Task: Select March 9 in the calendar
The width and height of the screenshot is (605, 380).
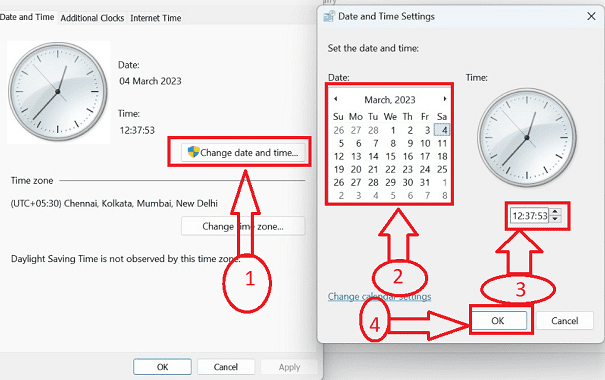Action: pos(410,143)
